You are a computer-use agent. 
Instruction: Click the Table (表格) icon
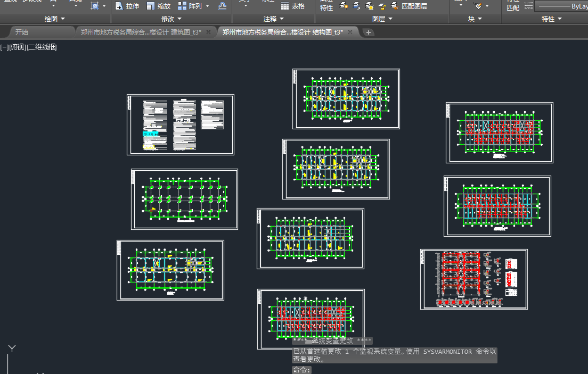(285, 6)
